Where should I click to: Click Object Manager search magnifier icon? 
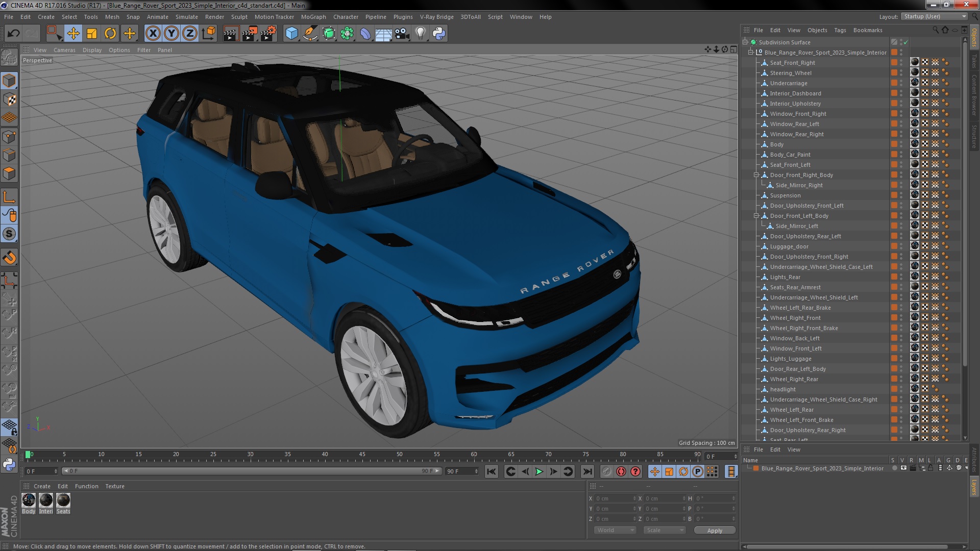[935, 30]
